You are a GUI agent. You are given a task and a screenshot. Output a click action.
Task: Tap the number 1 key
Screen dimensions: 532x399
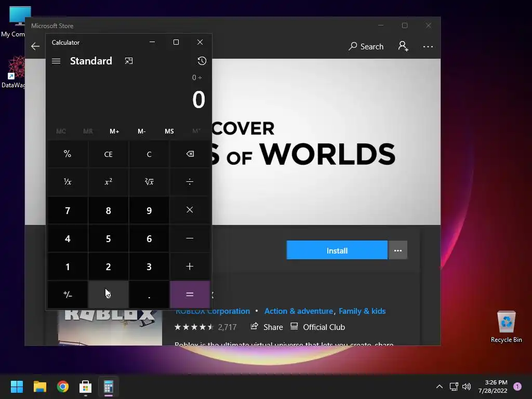[68, 267]
